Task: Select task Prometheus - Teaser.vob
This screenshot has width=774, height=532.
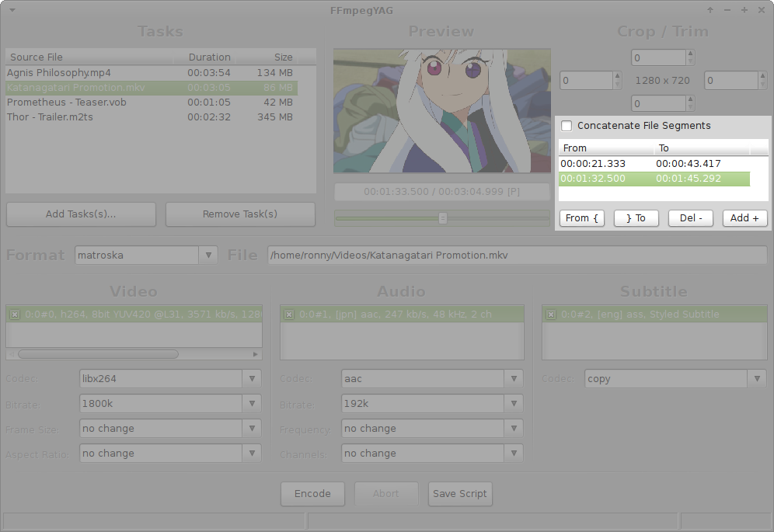Action: coord(152,103)
